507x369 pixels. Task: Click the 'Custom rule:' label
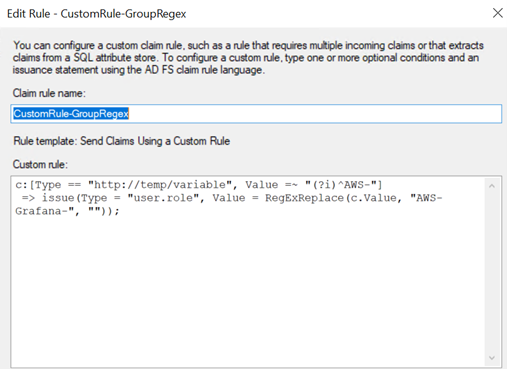coord(40,164)
